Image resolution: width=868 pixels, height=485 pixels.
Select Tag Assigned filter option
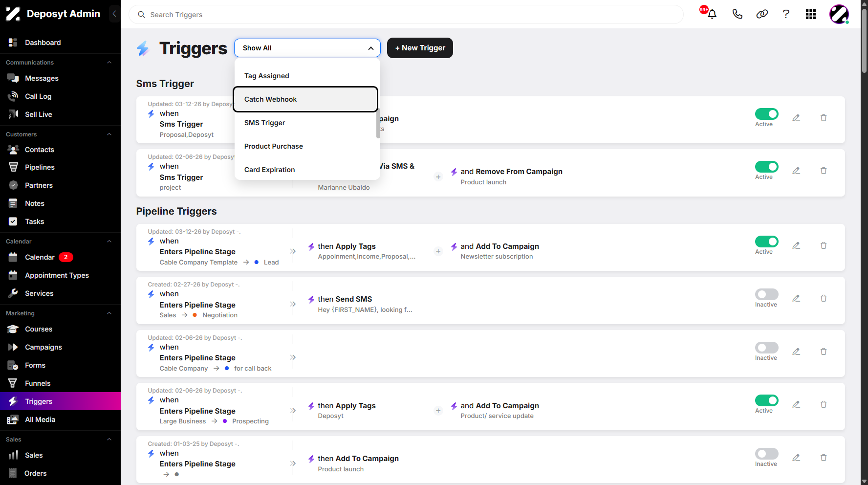[305, 76]
